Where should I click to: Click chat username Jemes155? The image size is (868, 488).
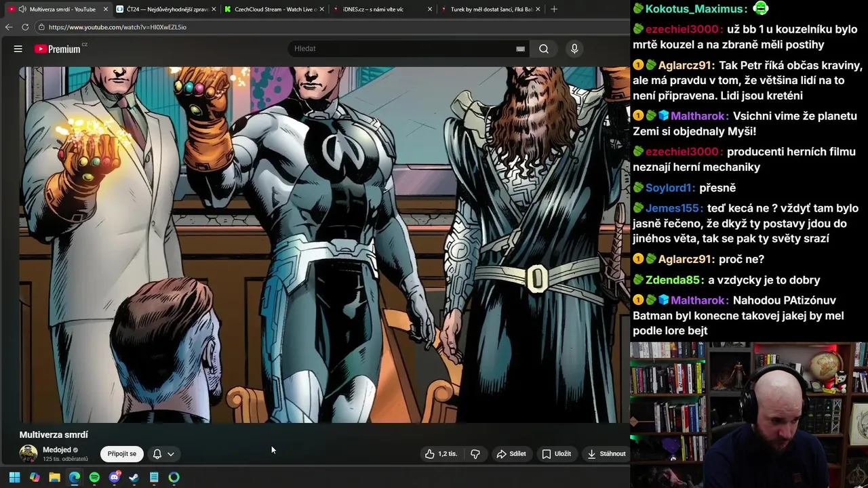[x=673, y=208]
